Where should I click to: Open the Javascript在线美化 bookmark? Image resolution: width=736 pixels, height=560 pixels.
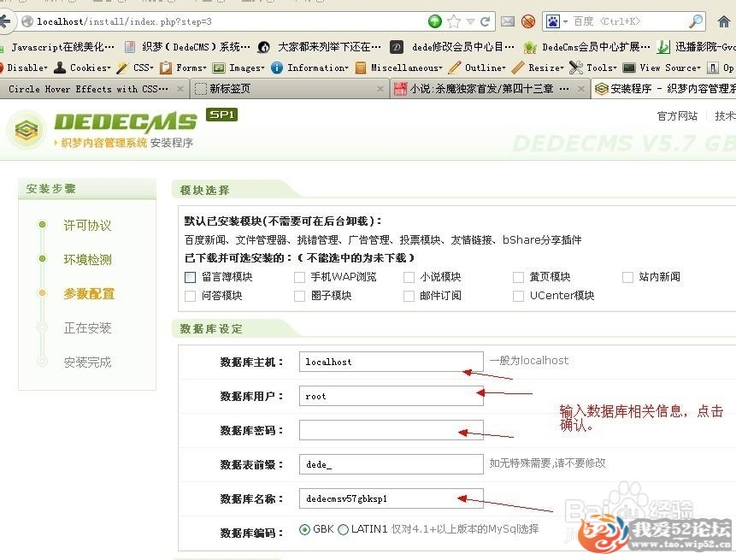click(59, 47)
